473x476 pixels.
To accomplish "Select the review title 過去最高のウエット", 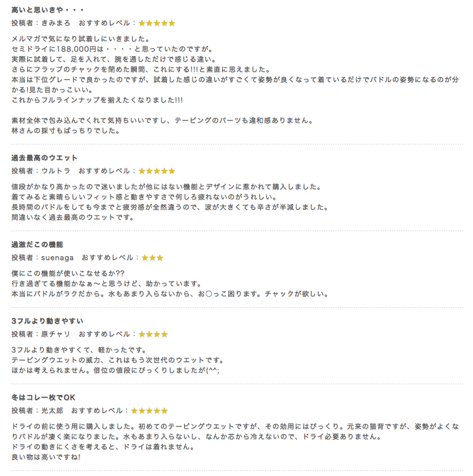I will 45,158.
